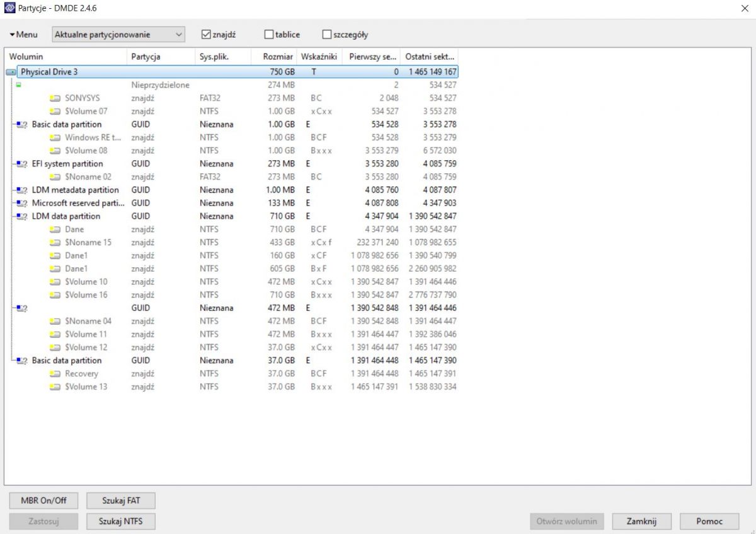Click the $Volume 16 volume icon
This screenshot has height=534, width=756.
pyautogui.click(x=55, y=295)
